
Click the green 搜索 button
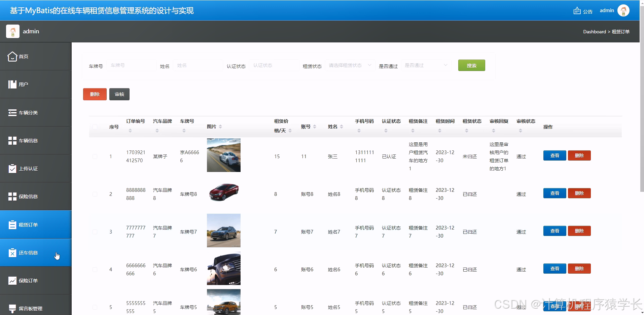471,65
